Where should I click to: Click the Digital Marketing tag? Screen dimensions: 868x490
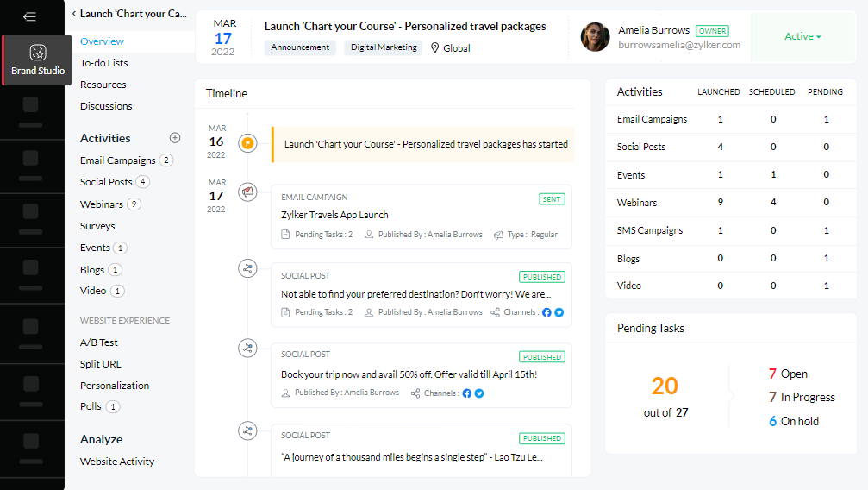(384, 47)
